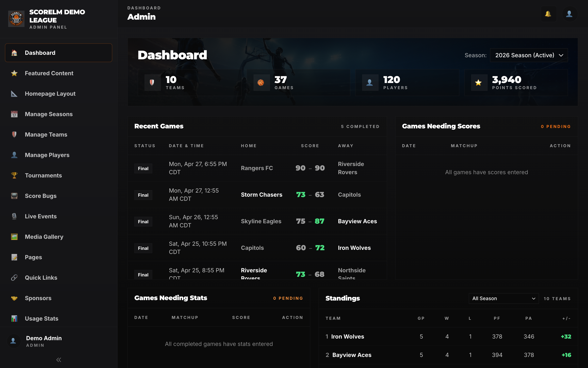Viewport: 588px width, 368px height.
Task: Click the Manage Seasons calendar icon
Action: coord(14,114)
